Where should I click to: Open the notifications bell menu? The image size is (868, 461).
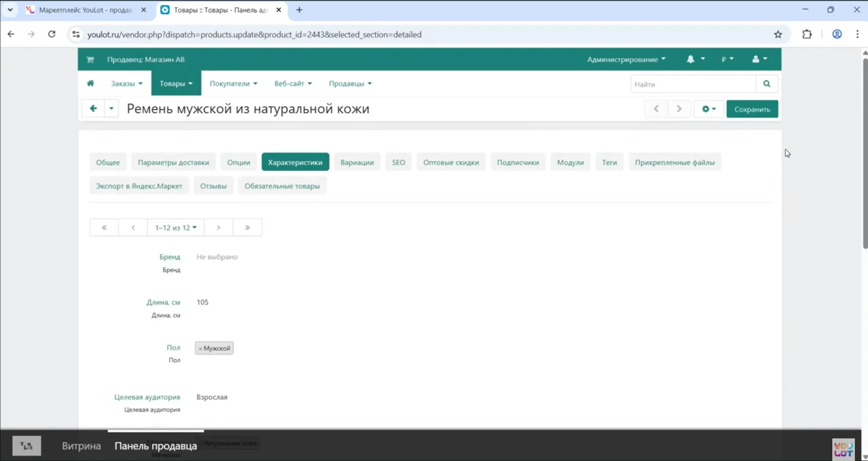coord(695,59)
